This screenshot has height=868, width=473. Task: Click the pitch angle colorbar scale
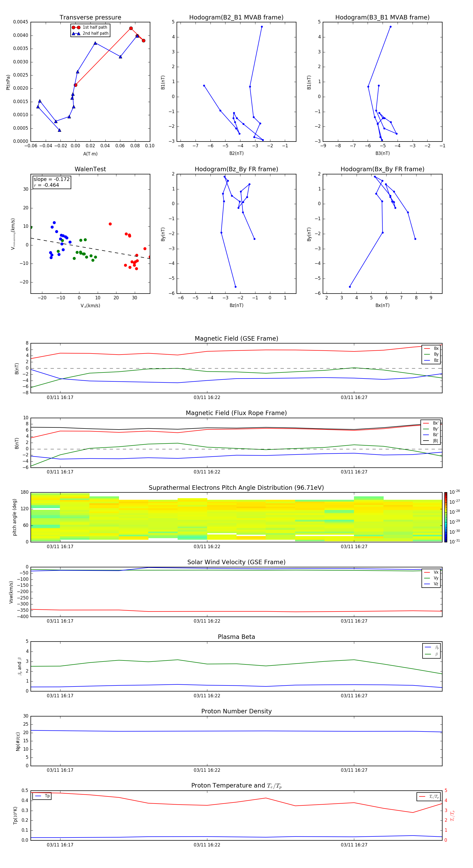[446, 517]
